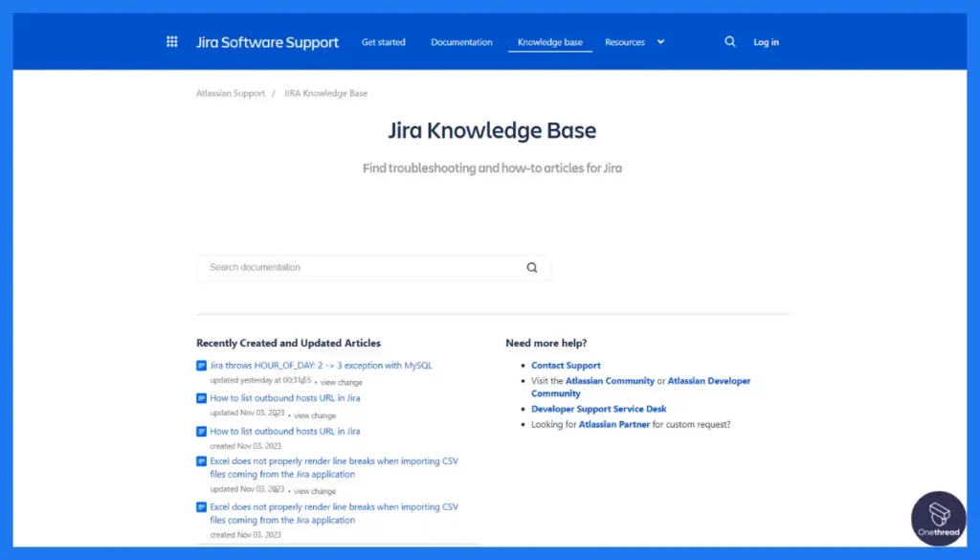Open created Excel line breaks CSV article

[334, 513]
